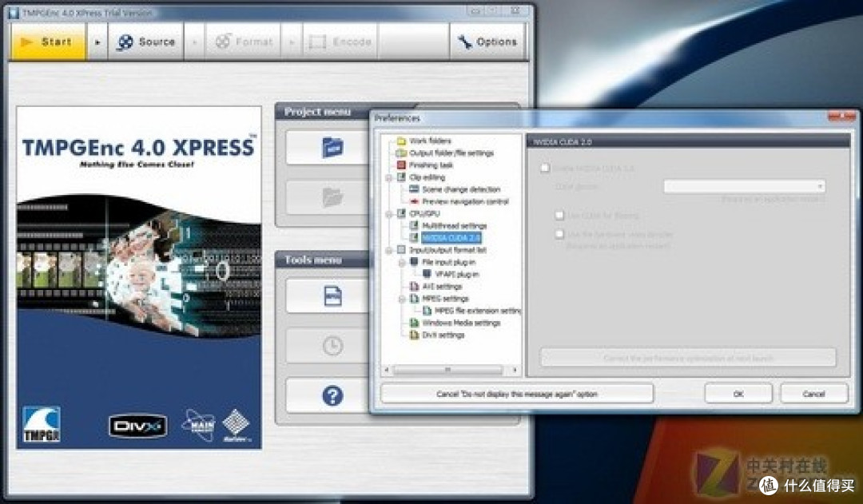Select File input plug-in
The height and width of the screenshot is (504, 863).
tap(448, 262)
